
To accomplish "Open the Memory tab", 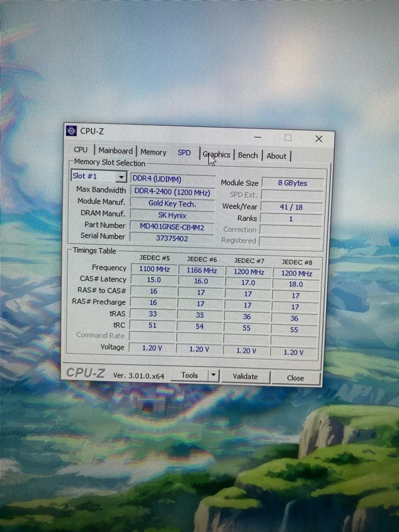I will (153, 152).
